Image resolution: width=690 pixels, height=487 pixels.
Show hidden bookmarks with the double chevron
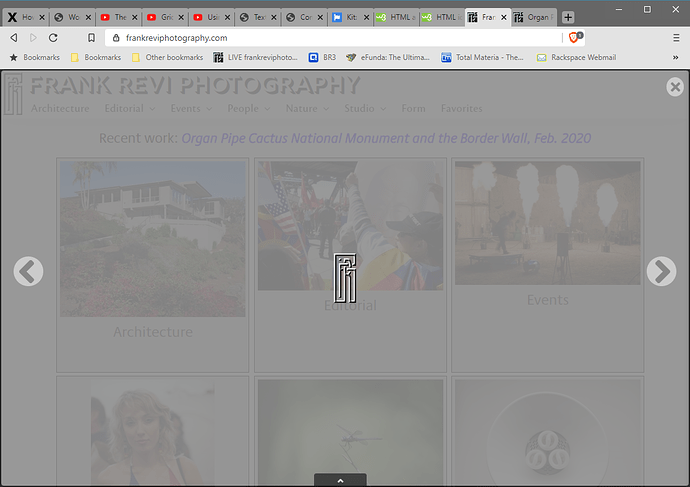tap(675, 57)
